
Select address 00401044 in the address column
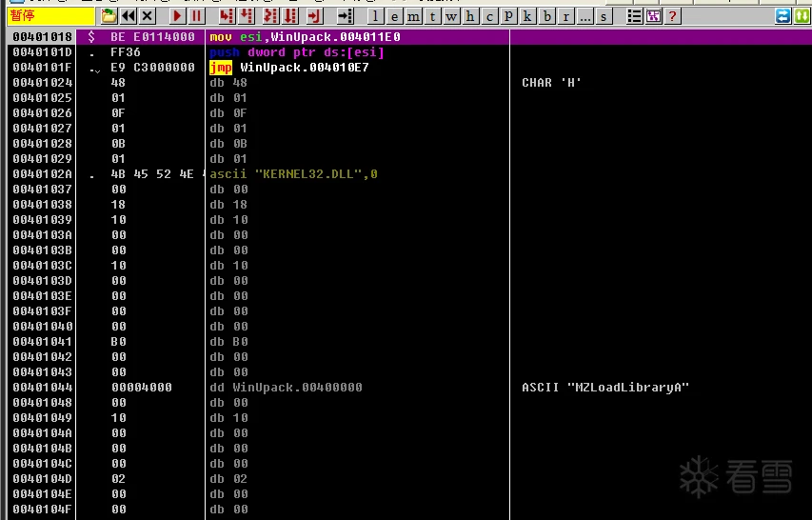pyautogui.click(x=42, y=388)
